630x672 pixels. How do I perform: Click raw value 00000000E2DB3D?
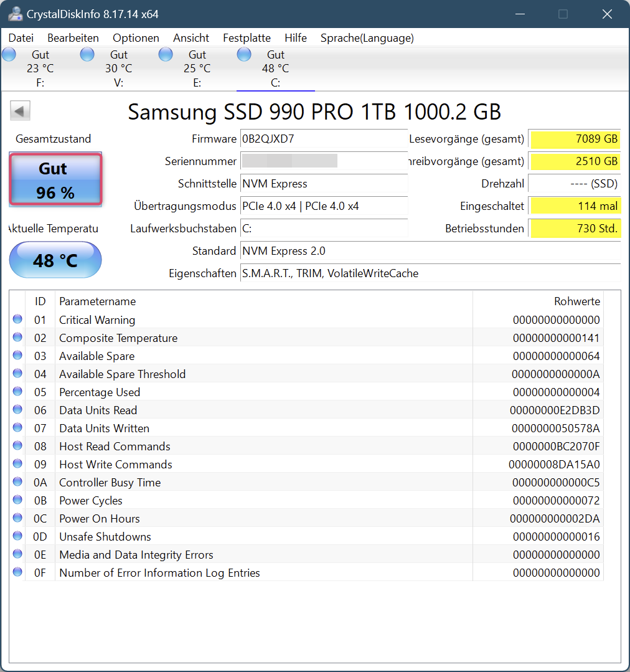click(x=555, y=410)
